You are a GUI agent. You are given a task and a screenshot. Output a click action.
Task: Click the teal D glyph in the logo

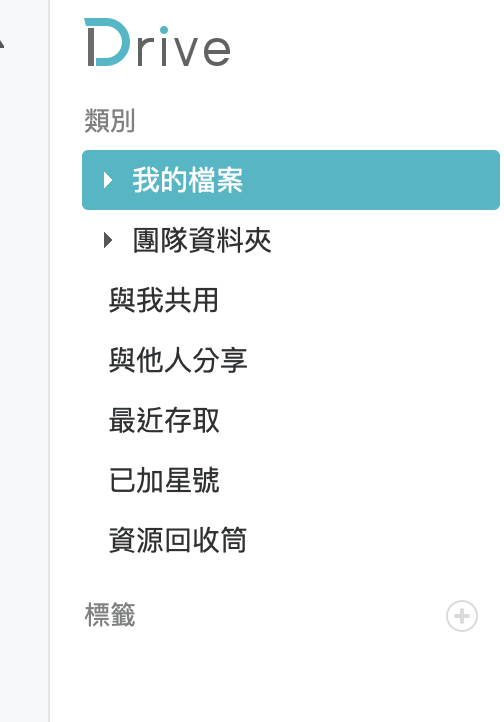pyautogui.click(x=107, y=42)
